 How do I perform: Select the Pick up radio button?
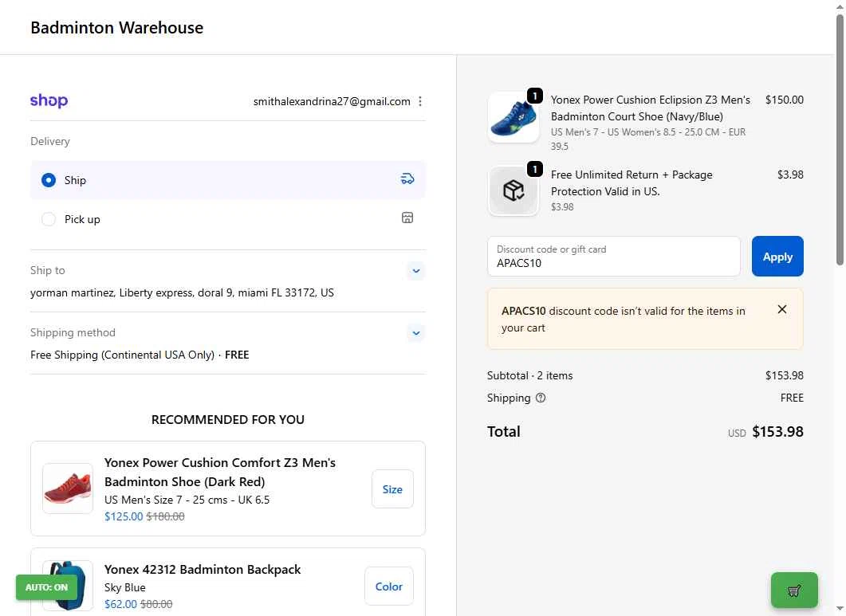49,219
